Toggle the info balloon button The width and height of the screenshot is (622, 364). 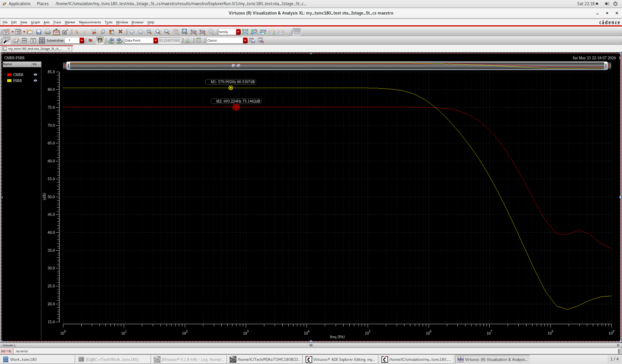(100, 40)
